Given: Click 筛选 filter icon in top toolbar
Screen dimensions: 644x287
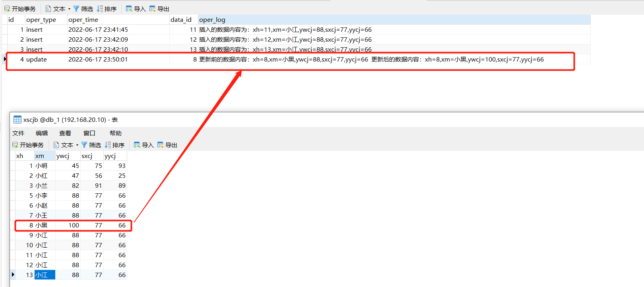Looking at the screenshot, I should point(76,9).
